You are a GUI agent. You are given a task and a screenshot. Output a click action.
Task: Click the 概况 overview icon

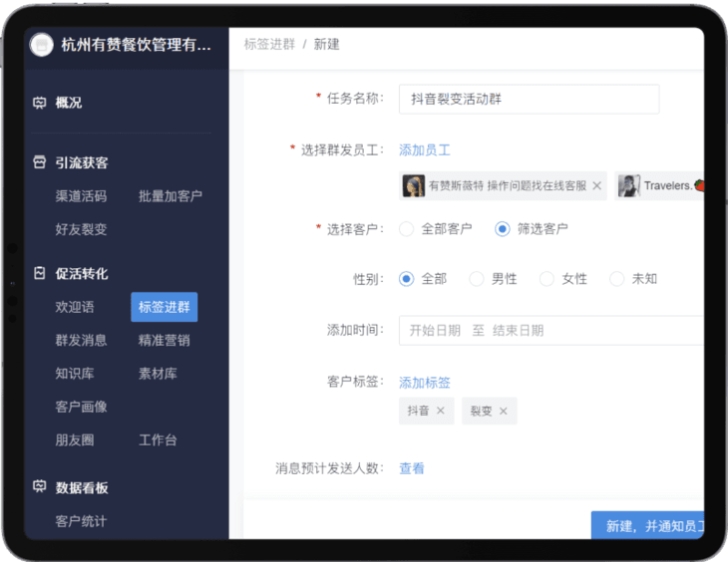tap(40, 103)
